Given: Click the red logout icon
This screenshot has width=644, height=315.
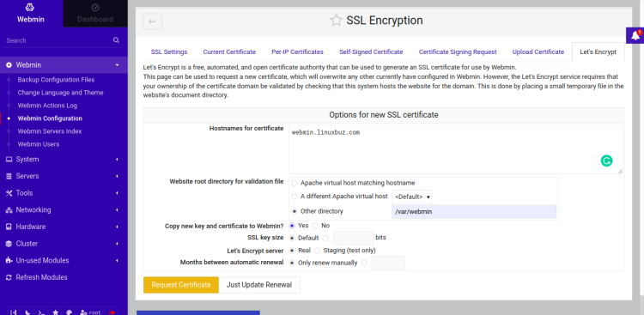Looking at the screenshot, I should [112, 312].
